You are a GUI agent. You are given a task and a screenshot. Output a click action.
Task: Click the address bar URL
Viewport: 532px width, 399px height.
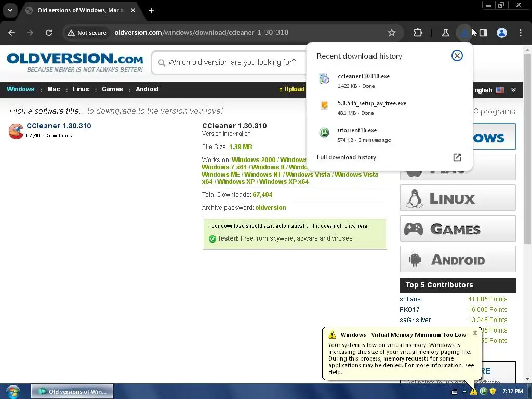click(x=202, y=33)
